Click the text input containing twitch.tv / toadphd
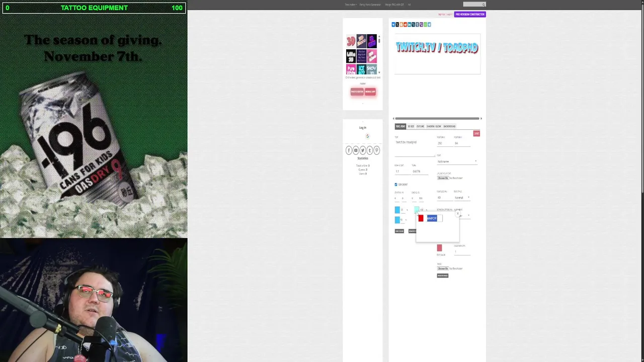This screenshot has width=644, height=362. pos(415,148)
